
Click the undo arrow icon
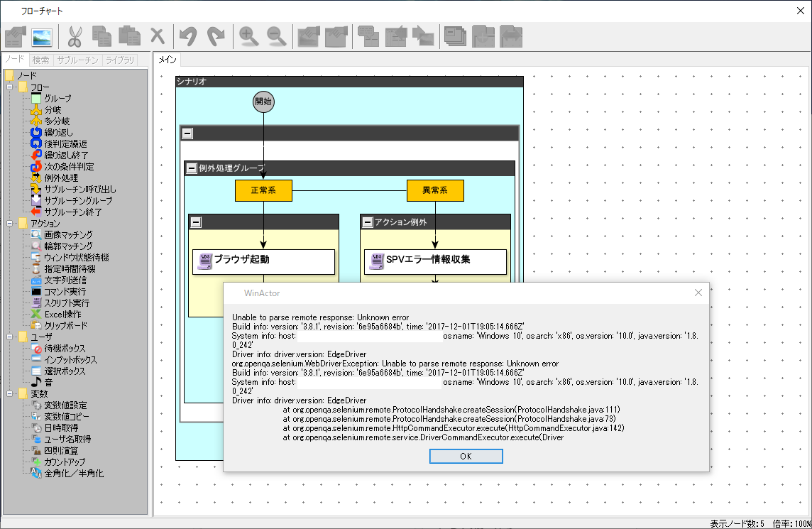coord(188,36)
